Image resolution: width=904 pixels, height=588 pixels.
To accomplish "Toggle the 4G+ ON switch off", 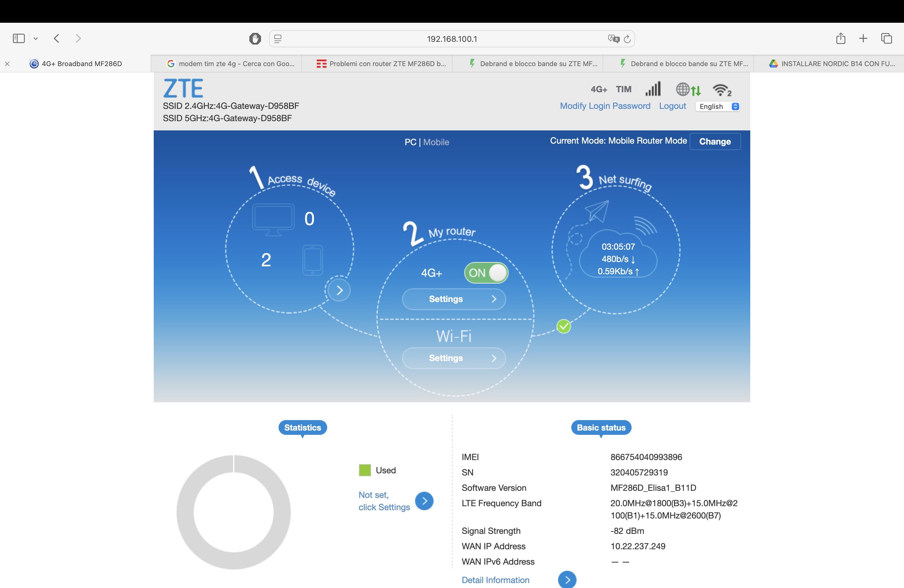I will [x=486, y=273].
